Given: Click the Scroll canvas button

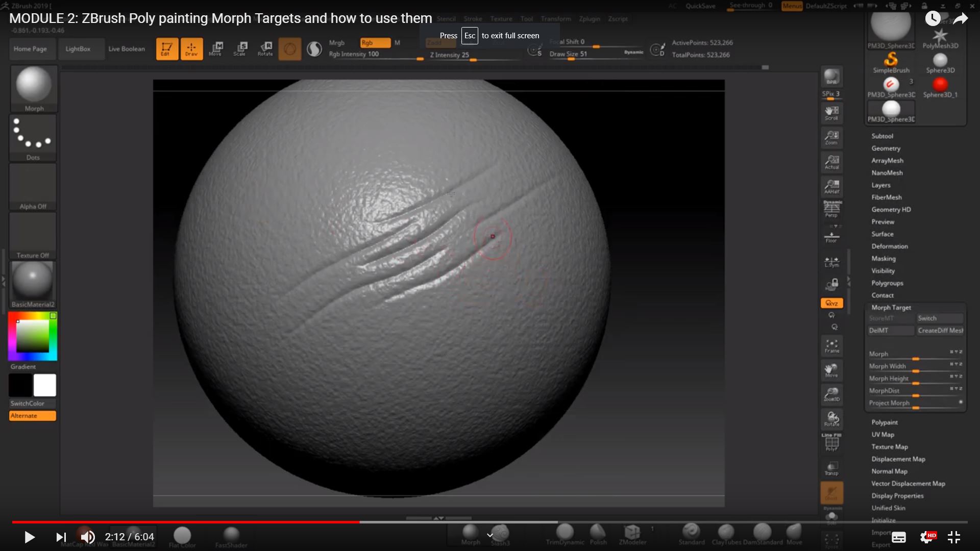Looking at the screenshot, I should (831, 113).
